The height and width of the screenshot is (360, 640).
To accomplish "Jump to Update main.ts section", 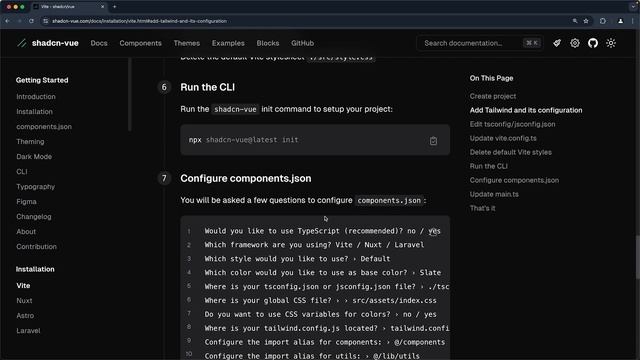I will [494, 194].
